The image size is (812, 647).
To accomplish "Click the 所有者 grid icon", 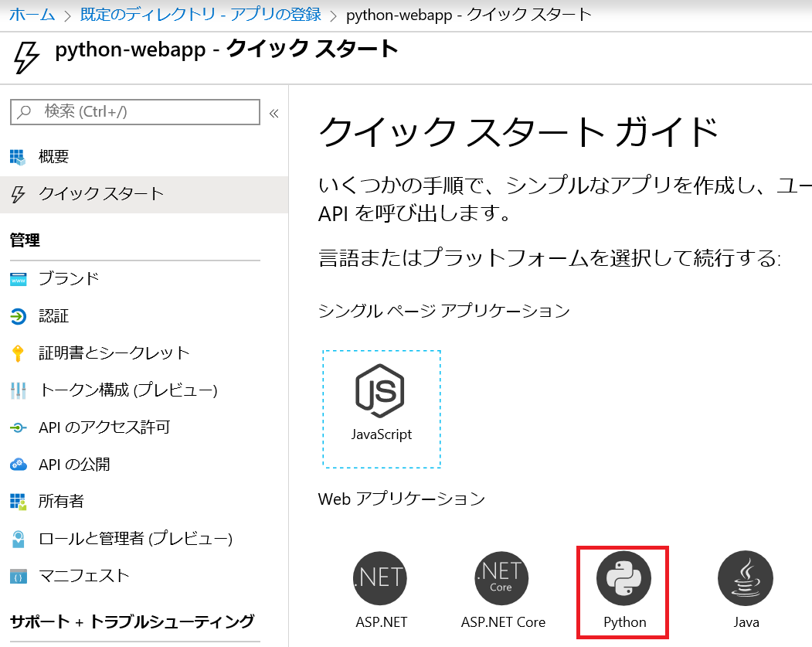I will [x=18, y=502].
